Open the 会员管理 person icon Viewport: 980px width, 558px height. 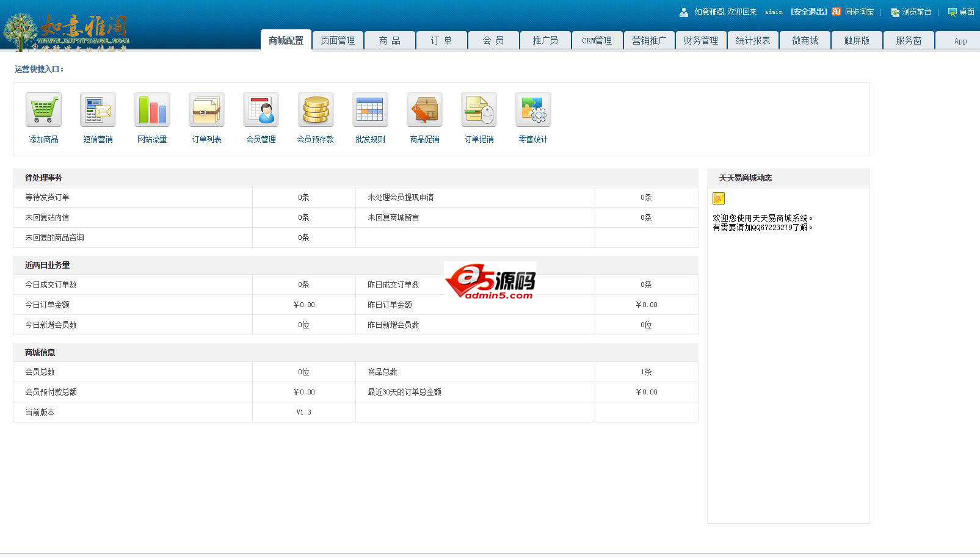click(261, 110)
